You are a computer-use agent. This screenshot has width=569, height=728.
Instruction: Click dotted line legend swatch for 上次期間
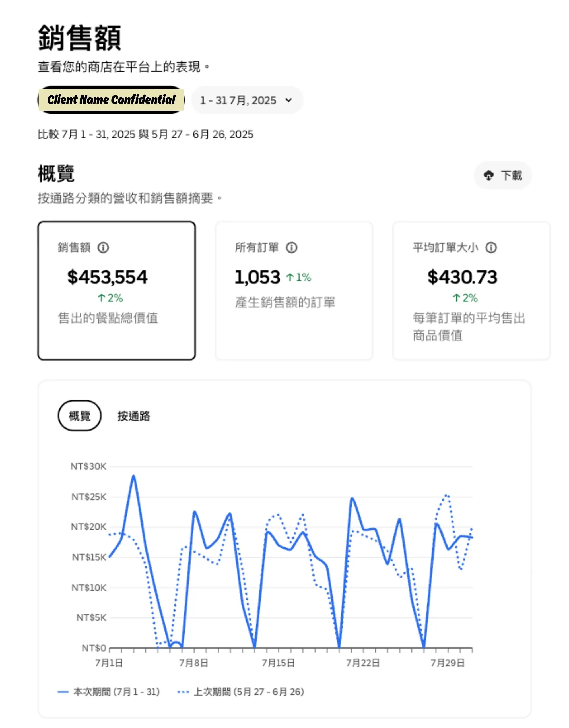184,692
